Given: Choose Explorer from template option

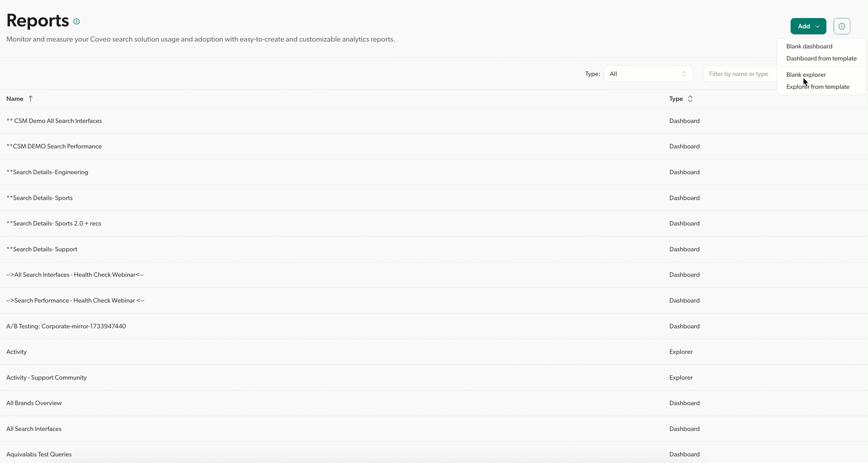Looking at the screenshot, I should [818, 87].
